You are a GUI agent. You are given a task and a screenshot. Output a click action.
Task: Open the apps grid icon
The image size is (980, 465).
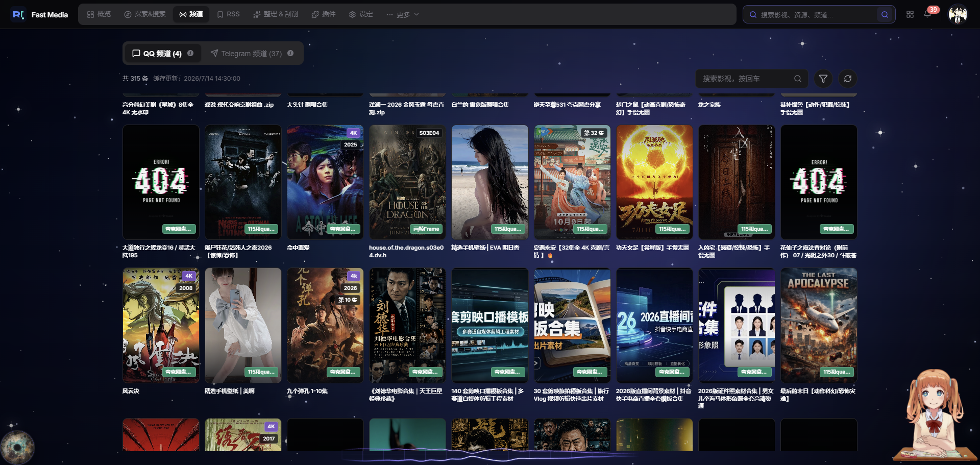(910, 14)
